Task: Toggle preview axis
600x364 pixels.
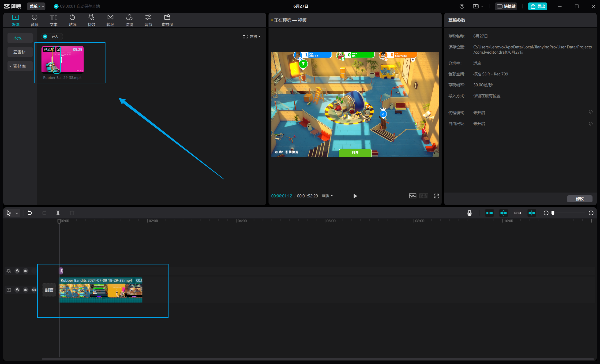Action: (532, 213)
